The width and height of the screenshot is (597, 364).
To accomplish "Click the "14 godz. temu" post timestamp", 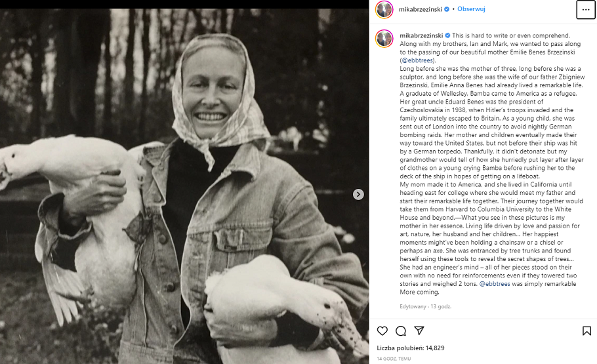I will point(394,359).
